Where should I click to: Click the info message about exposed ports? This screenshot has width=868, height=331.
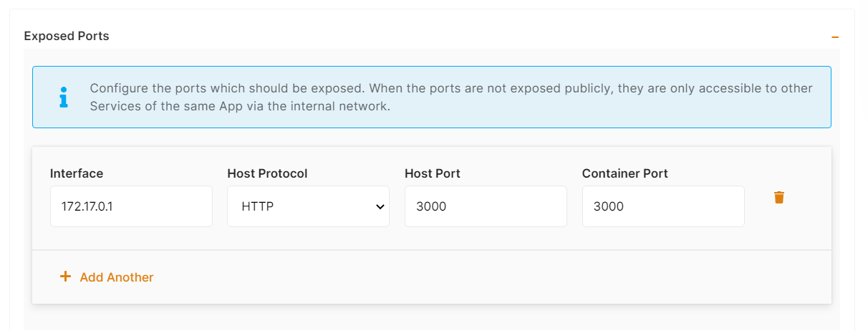(451, 97)
